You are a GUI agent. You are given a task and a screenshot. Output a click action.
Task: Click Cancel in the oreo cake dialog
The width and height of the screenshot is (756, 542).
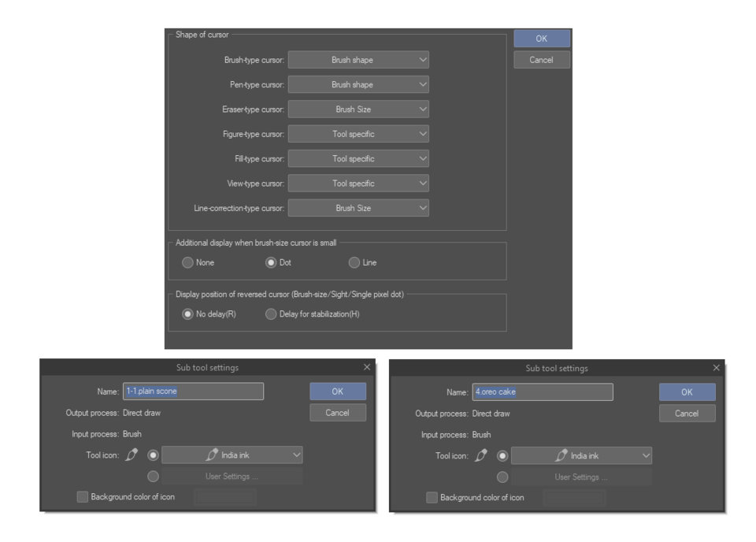[x=687, y=414]
